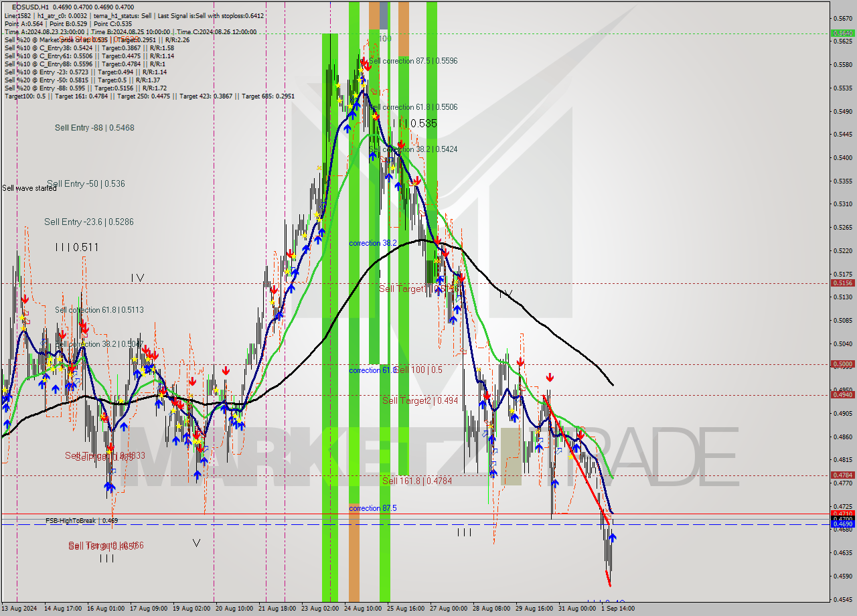This screenshot has width=857, height=616.
Task: Click 0.5310 on the price axis
Action: [x=842, y=204]
